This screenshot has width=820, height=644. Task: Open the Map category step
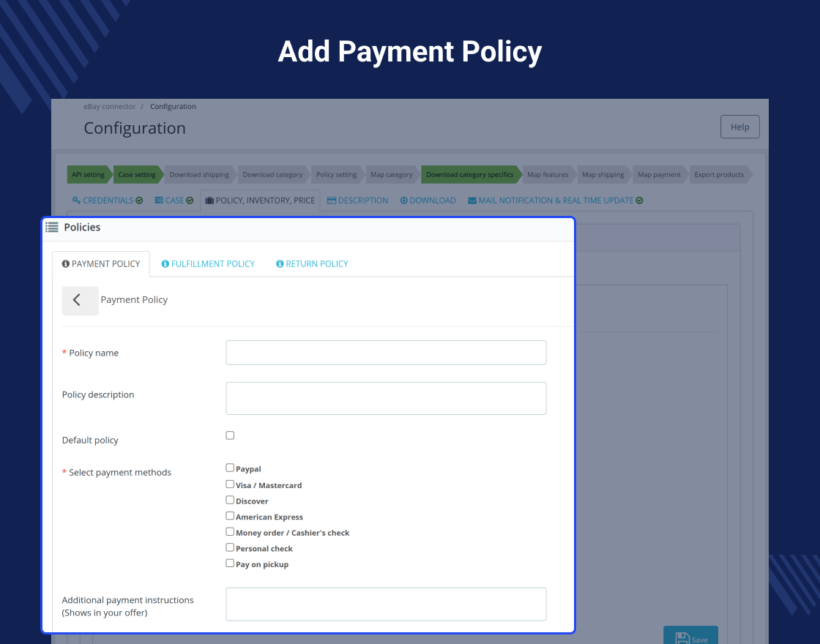click(392, 175)
